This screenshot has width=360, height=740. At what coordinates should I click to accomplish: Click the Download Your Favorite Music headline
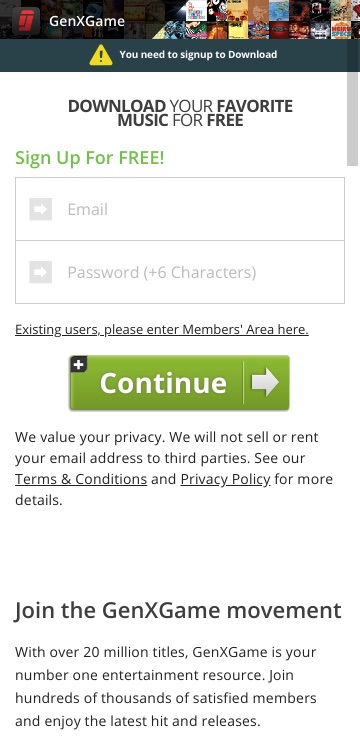pyautogui.click(x=180, y=113)
